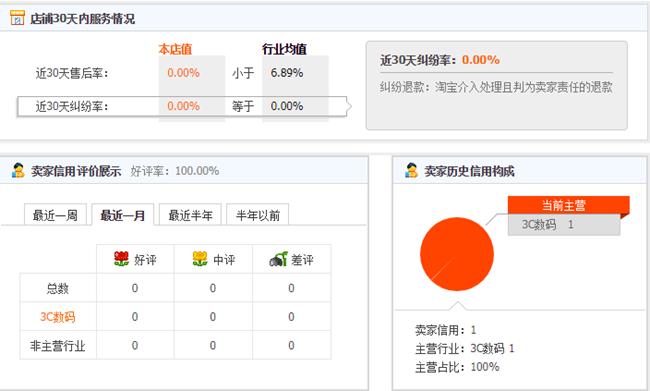Click the yellow flower 中评 icon

[200, 259]
